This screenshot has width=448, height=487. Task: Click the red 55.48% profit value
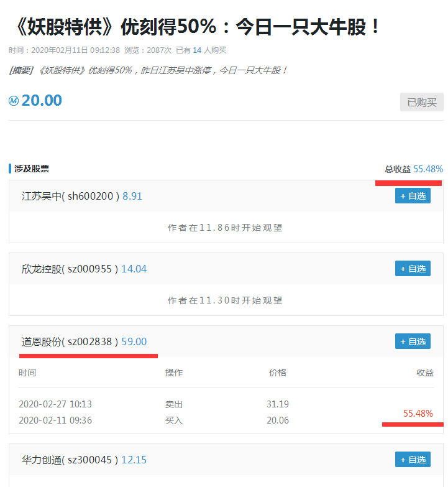[418, 414]
